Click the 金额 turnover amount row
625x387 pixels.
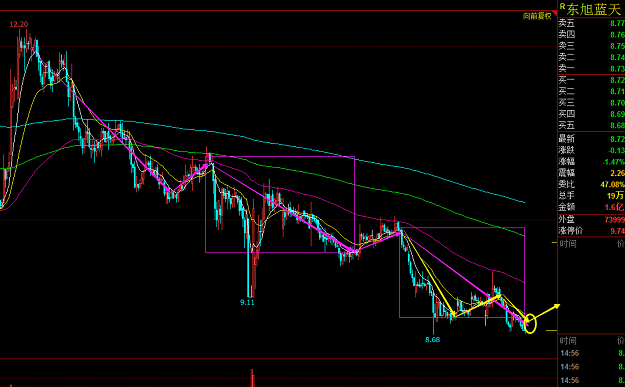tap(591, 207)
